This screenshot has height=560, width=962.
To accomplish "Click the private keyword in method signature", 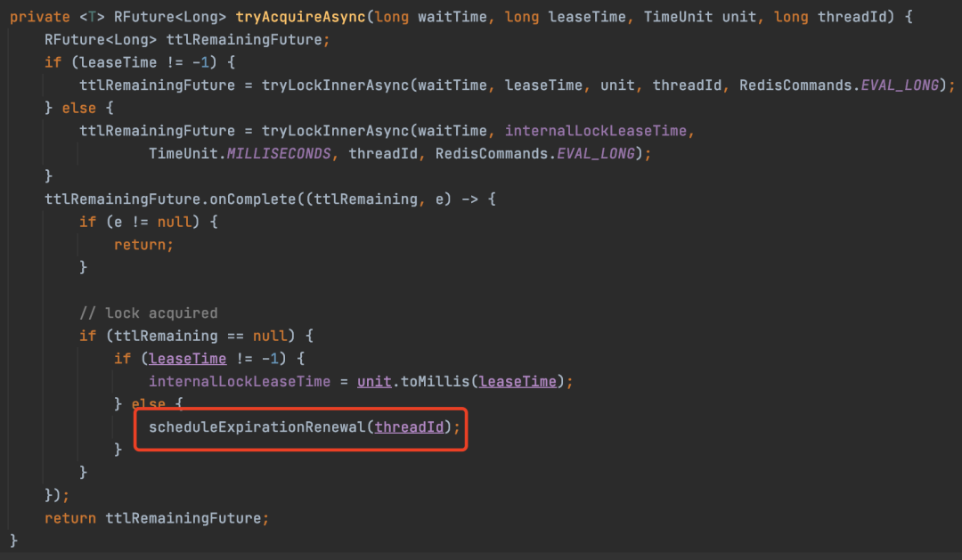I will (x=40, y=17).
